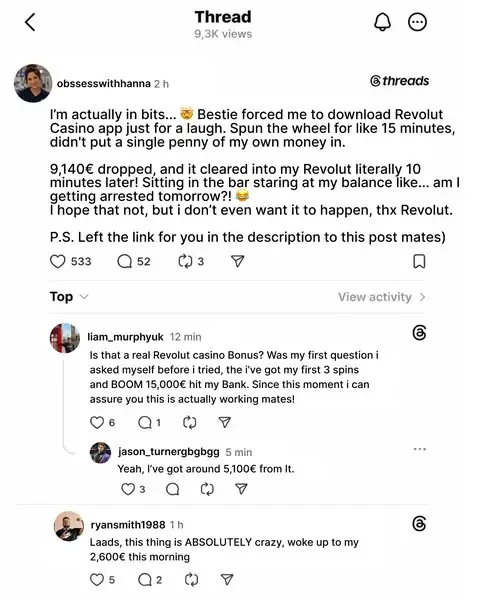Viewport: 480px width, 600px height.
Task: Open the more options ellipsis in header
Action: pos(417,22)
